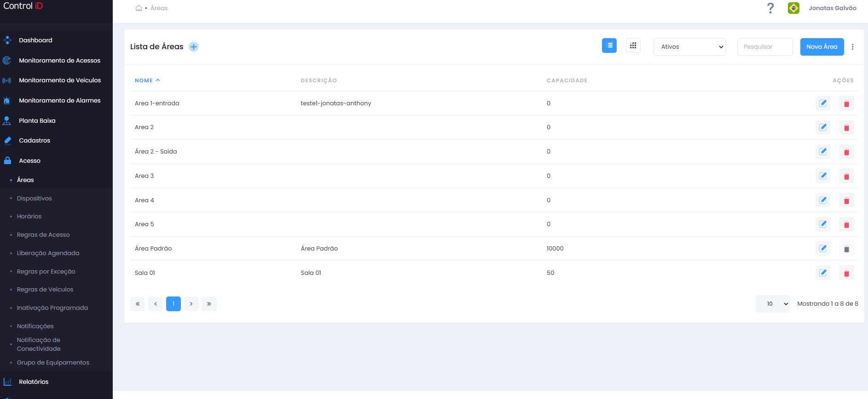Image resolution: width=868 pixels, height=399 pixels.
Task: Open the three-dot more options menu
Action: click(852, 47)
